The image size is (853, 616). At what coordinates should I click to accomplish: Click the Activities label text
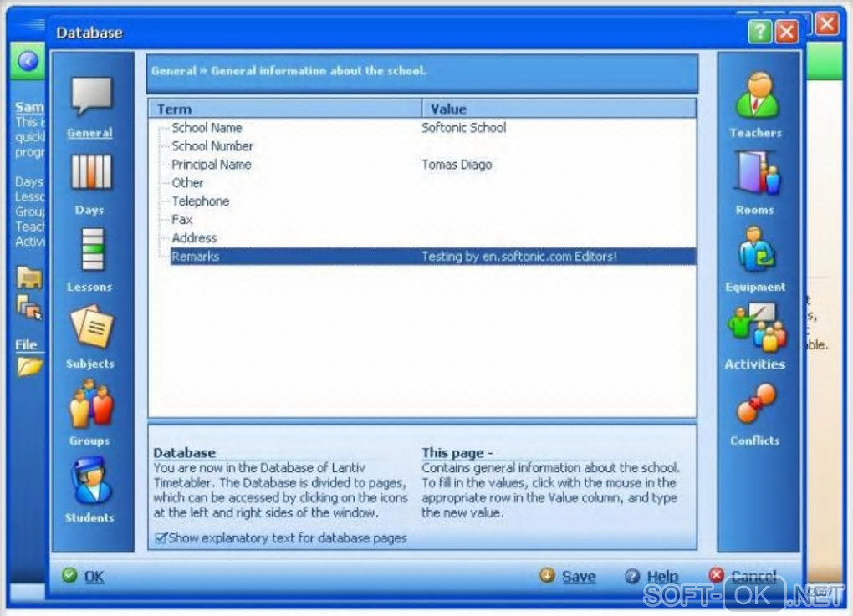click(x=754, y=364)
